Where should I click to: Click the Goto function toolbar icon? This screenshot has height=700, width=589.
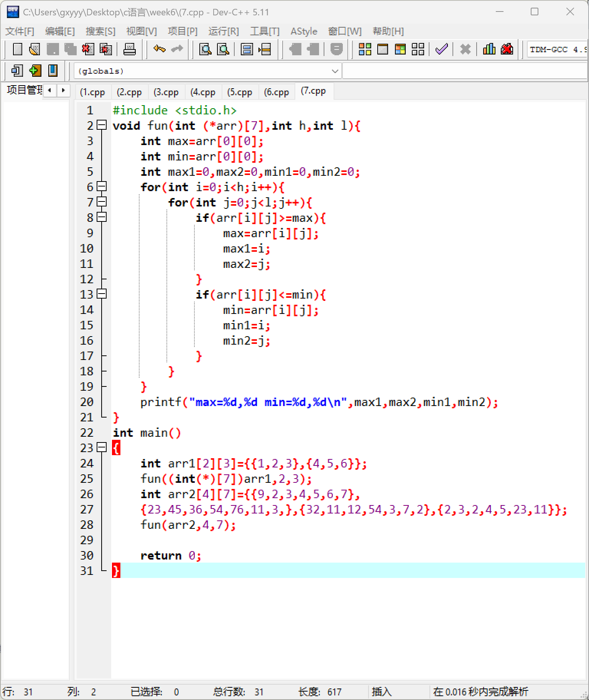point(247,49)
